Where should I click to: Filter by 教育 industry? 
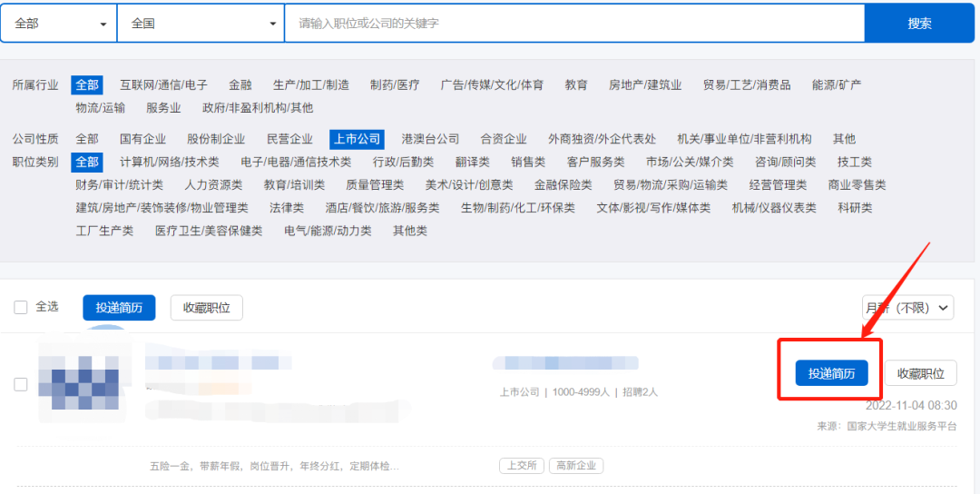coord(576,85)
